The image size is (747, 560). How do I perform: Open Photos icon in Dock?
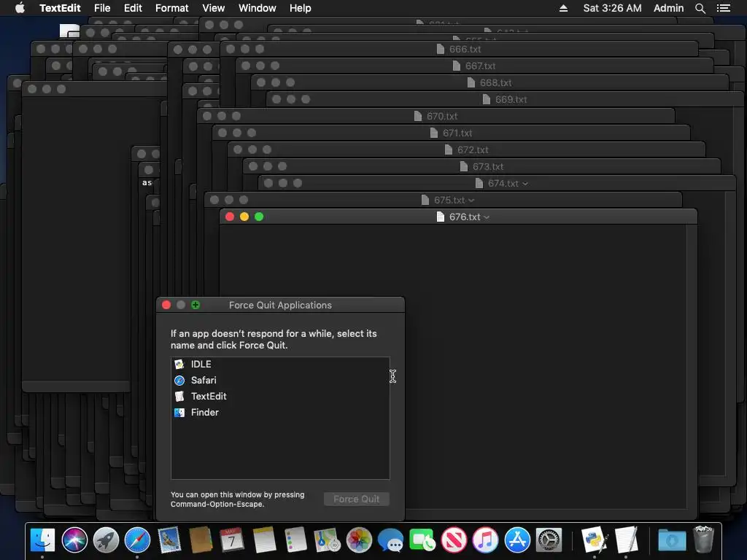click(359, 540)
